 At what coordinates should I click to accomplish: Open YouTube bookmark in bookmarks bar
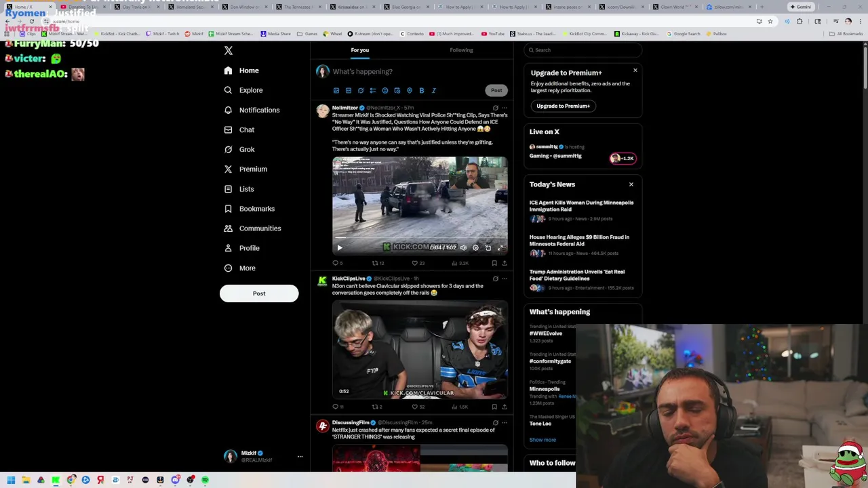pyautogui.click(x=493, y=34)
